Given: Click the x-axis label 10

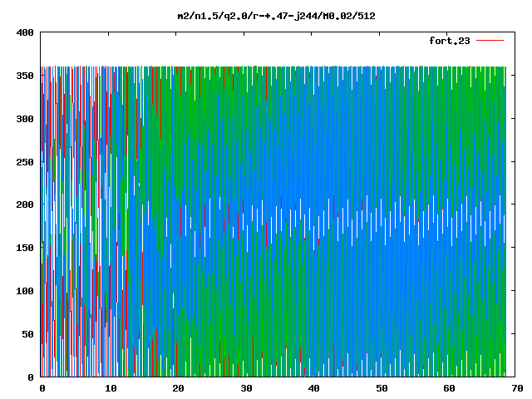Looking at the screenshot, I should tap(111, 388).
